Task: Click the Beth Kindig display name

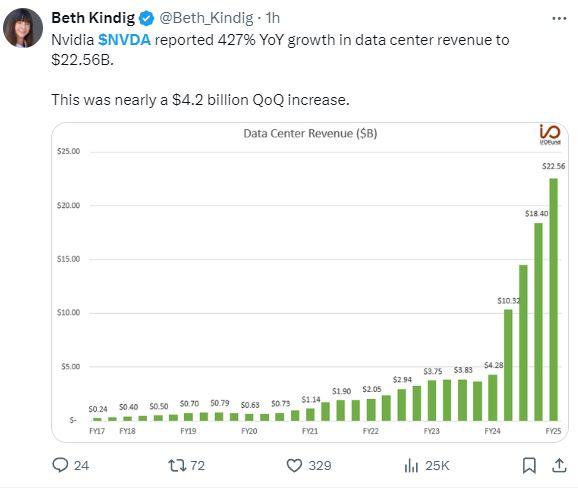Action: [x=93, y=18]
